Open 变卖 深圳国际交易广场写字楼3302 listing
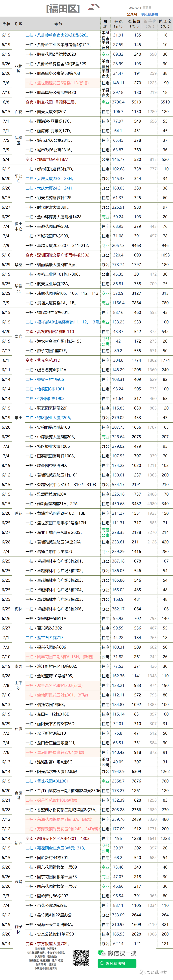The width and height of the screenshot is (173, 980). point(57,255)
